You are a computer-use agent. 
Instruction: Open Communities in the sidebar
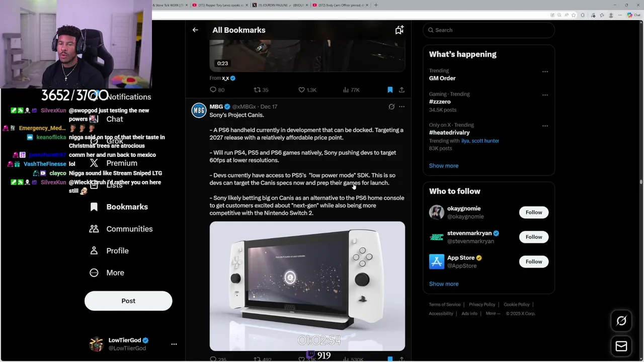coord(121,229)
